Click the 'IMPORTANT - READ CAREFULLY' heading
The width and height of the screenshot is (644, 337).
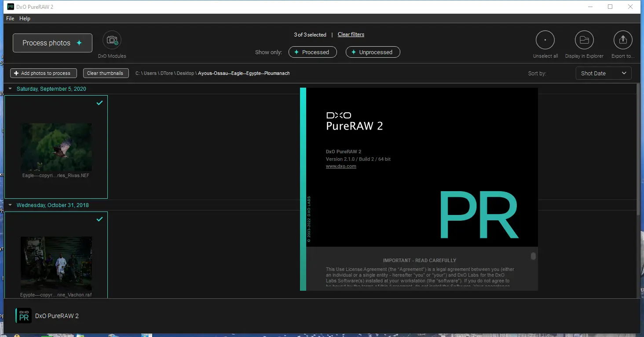(420, 260)
